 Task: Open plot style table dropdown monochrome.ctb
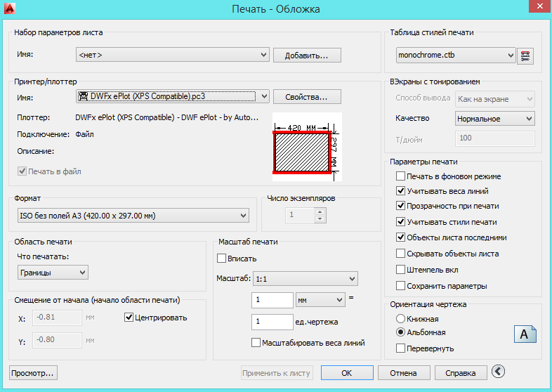[x=456, y=55]
